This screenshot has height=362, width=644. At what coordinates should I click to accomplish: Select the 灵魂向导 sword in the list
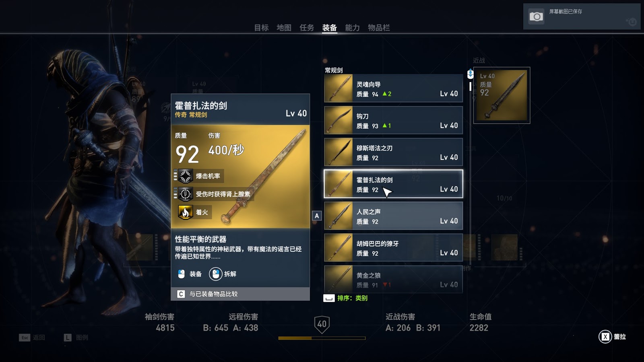pyautogui.click(x=394, y=88)
